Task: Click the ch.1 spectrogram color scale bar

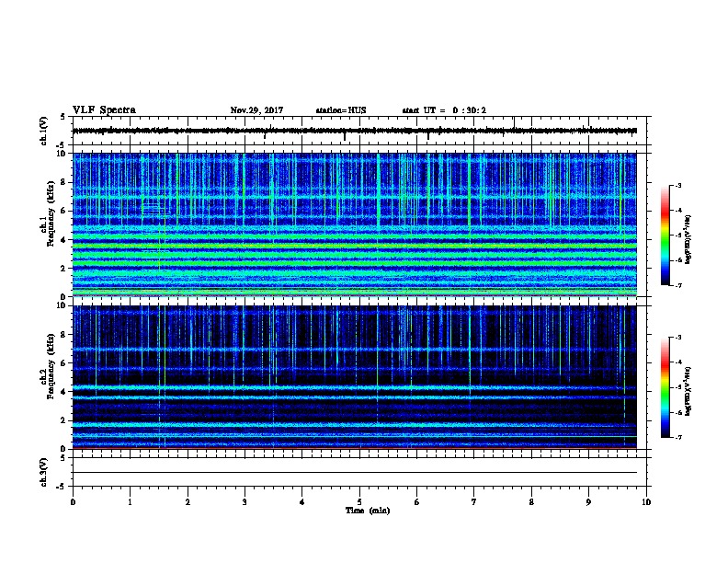Action: point(665,236)
